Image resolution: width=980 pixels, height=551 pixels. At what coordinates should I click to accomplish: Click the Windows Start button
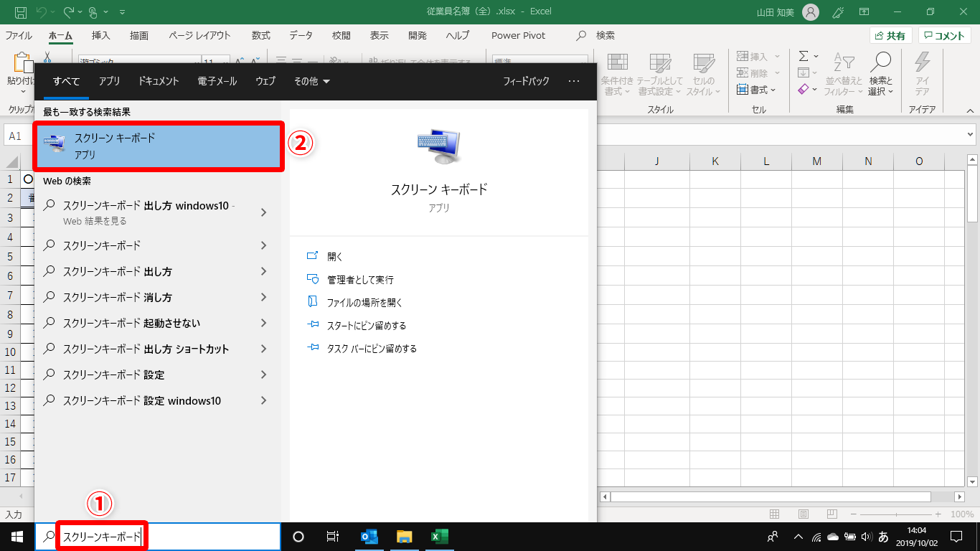(x=16, y=536)
